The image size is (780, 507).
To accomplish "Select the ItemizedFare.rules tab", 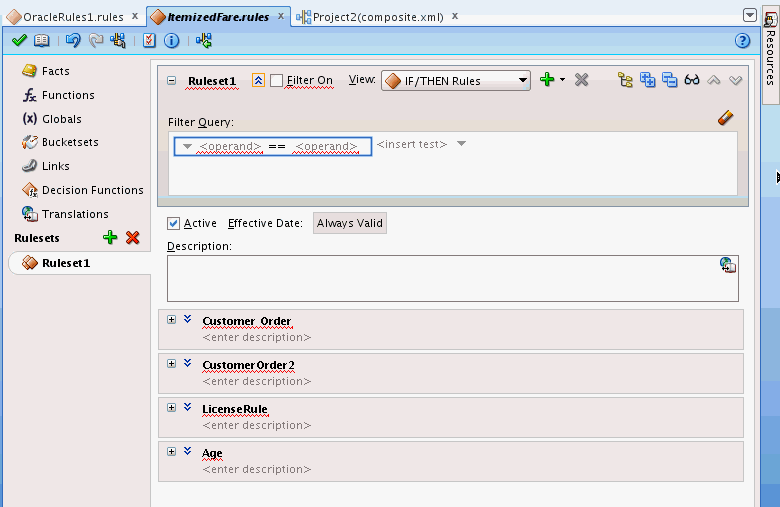I will click(x=218, y=17).
